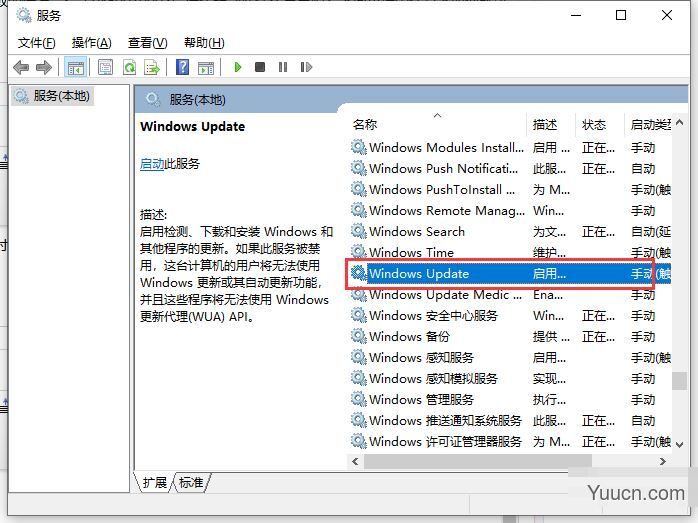The image size is (698, 523).
Task: Click gear icon beside Windows 管理服务
Action: [x=358, y=398]
